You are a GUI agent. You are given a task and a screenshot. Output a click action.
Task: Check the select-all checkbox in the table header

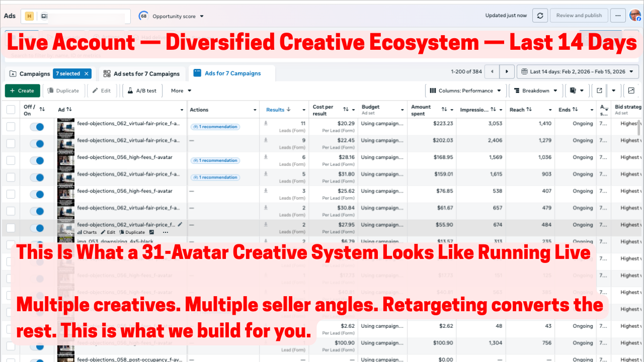pos(11,109)
